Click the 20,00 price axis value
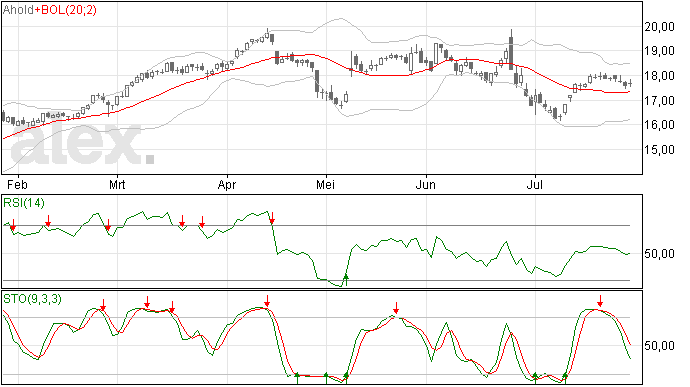The image size is (690, 387). pyautogui.click(x=660, y=27)
